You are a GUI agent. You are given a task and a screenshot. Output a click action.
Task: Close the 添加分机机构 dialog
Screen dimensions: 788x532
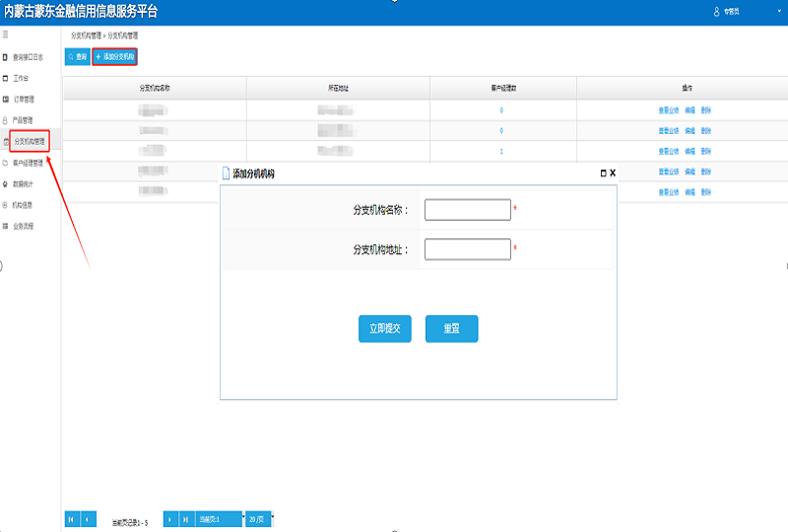[x=613, y=172]
